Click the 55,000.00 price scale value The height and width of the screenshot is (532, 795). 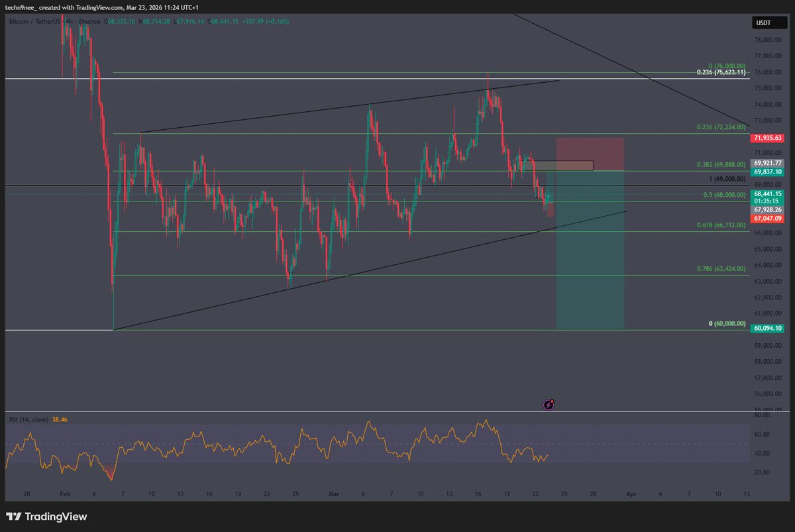[767, 410]
